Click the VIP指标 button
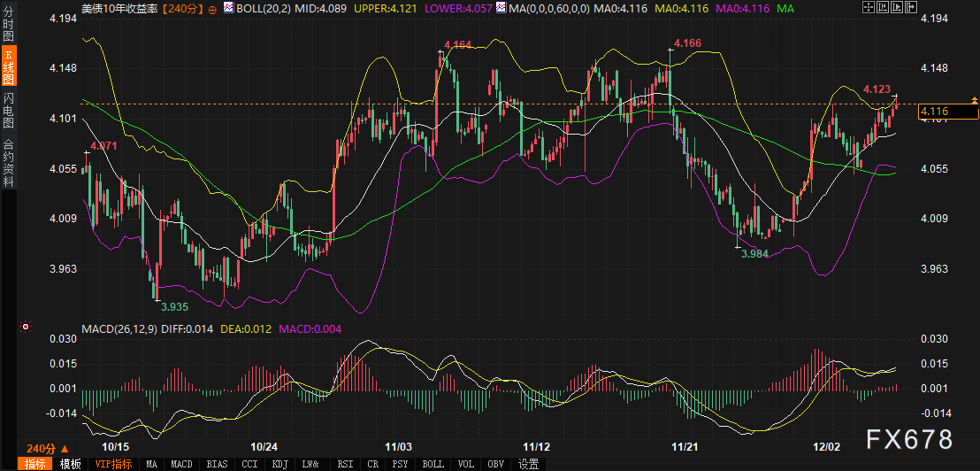 [x=114, y=464]
